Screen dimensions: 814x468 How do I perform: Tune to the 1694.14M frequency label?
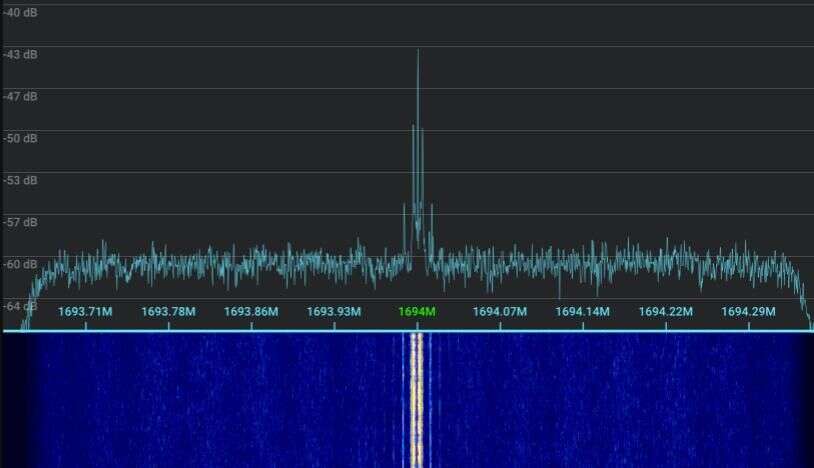click(582, 311)
